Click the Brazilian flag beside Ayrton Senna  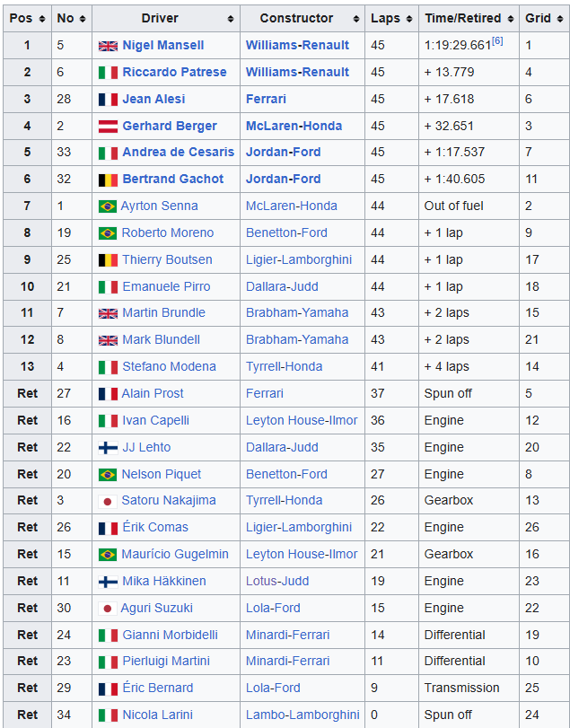tap(108, 206)
